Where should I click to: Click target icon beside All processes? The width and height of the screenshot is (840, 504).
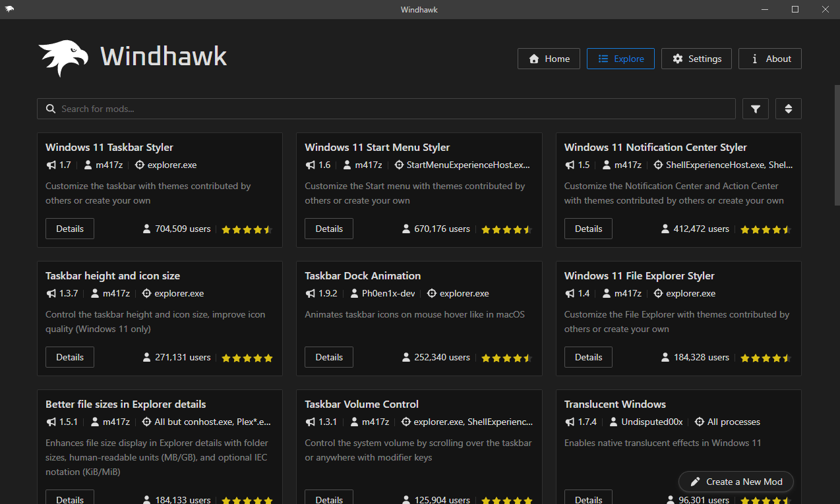(x=700, y=422)
